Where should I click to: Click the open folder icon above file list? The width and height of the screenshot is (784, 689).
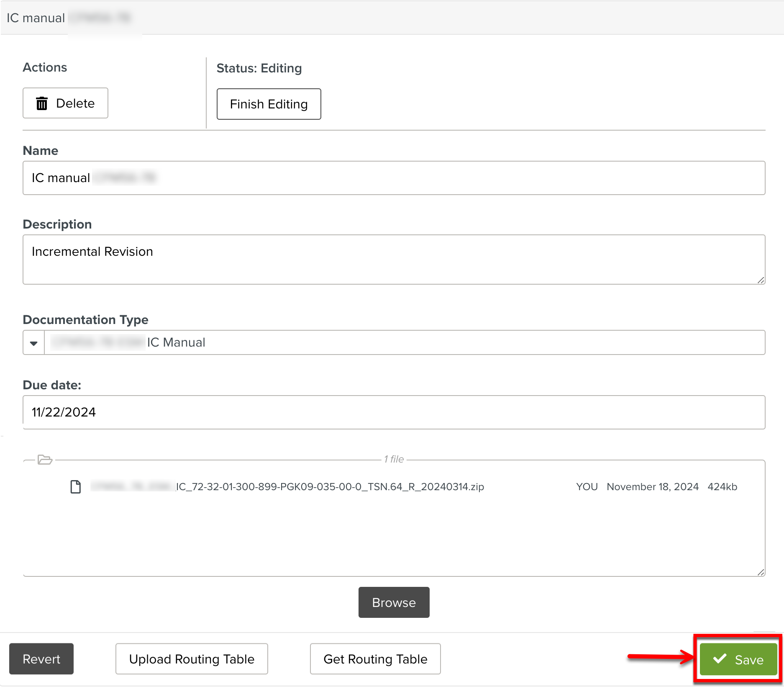point(45,460)
